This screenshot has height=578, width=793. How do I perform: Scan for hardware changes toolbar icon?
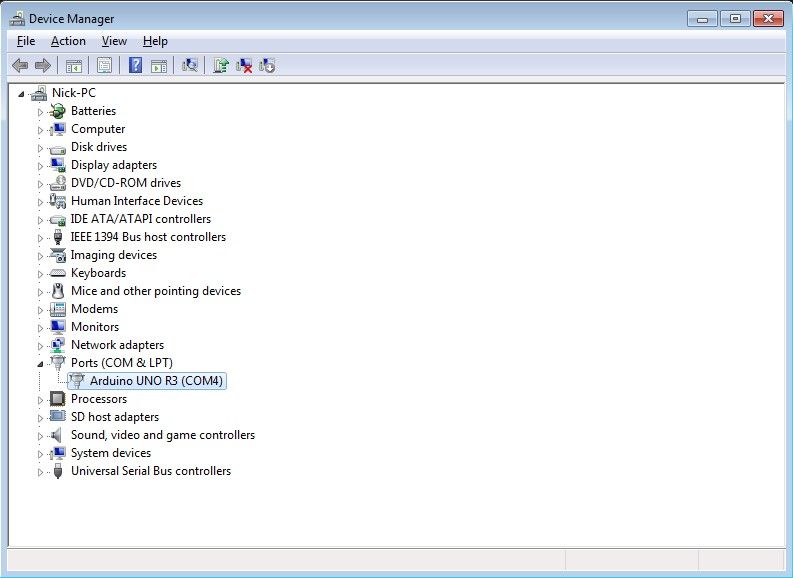[x=189, y=66]
